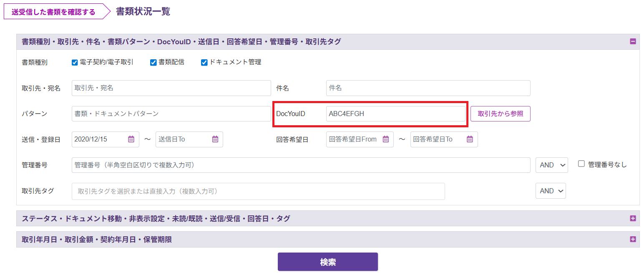Click the 送信・登録日 field showing 2020/12/15
644x273 pixels.
[106, 139]
